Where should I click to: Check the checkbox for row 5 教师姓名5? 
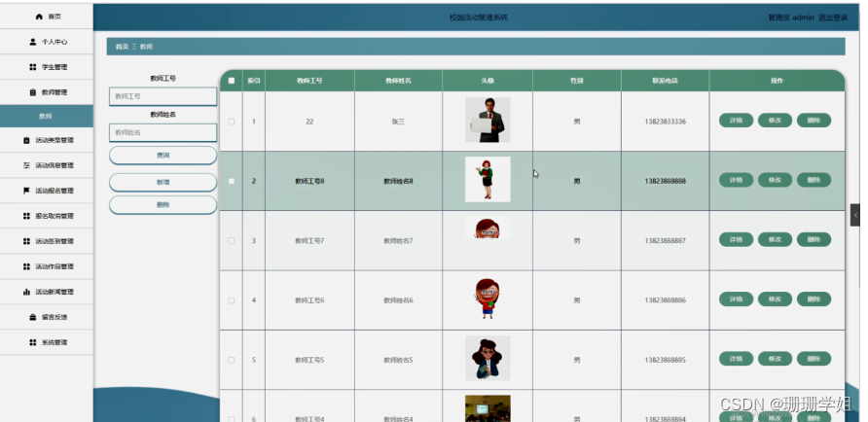tap(232, 360)
